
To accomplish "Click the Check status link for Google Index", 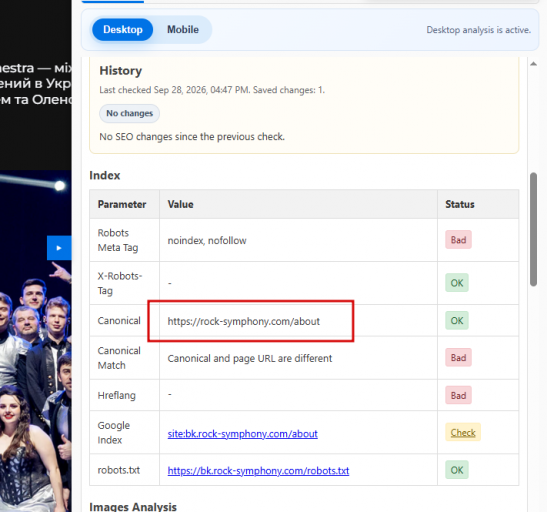I will (463, 432).
